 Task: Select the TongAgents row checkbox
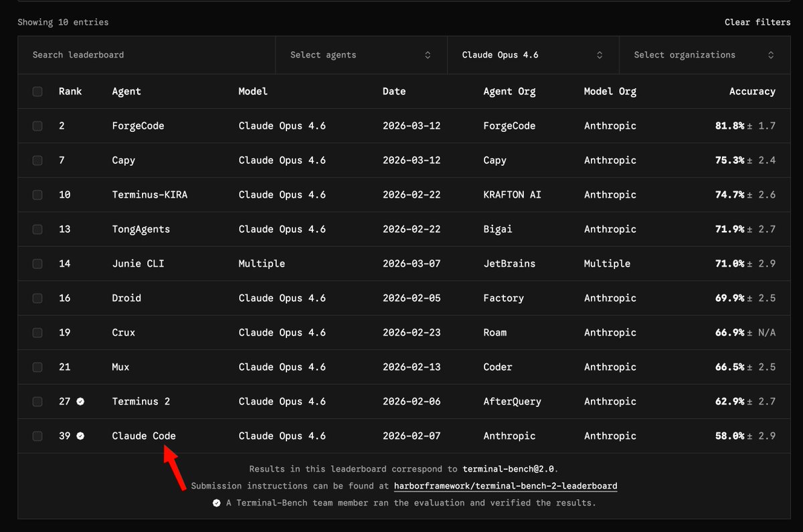[37, 230]
